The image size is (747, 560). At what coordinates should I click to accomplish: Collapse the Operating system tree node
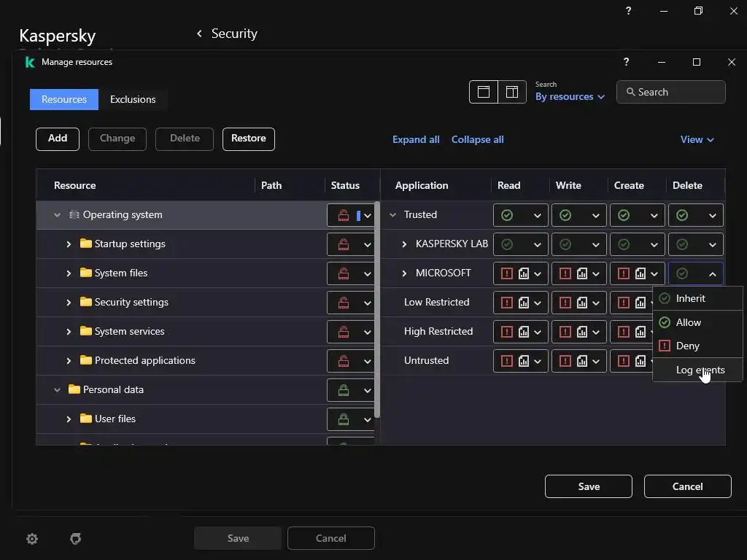coord(57,215)
